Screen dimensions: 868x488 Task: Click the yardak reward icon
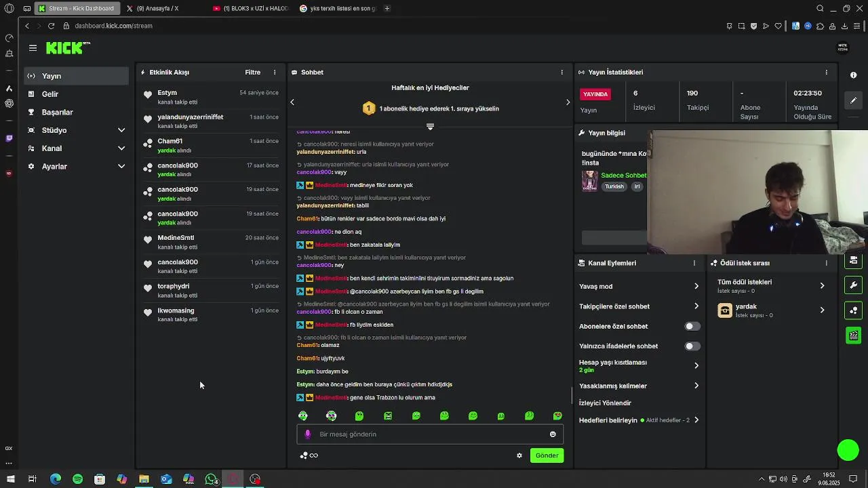725,310
